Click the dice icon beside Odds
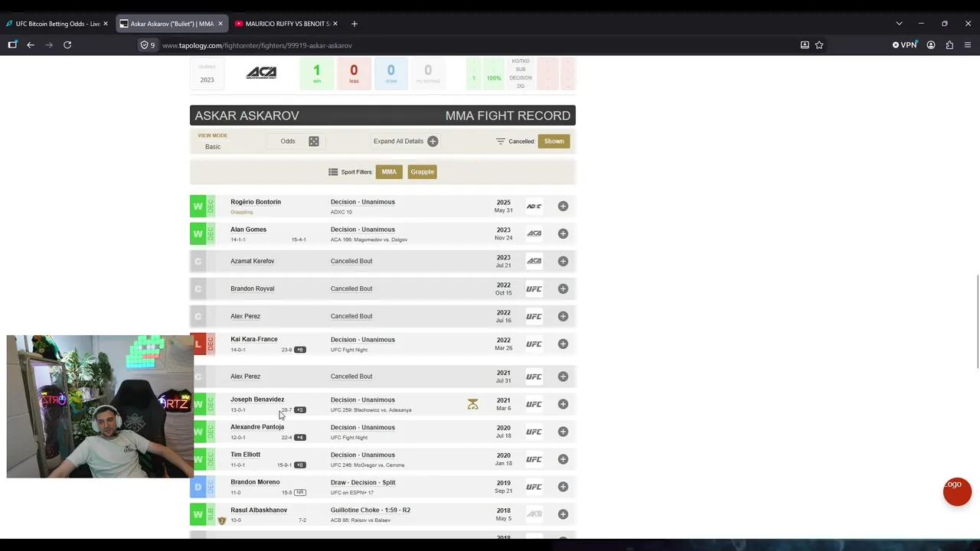The width and height of the screenshot is (980, 551). (314, 141)
